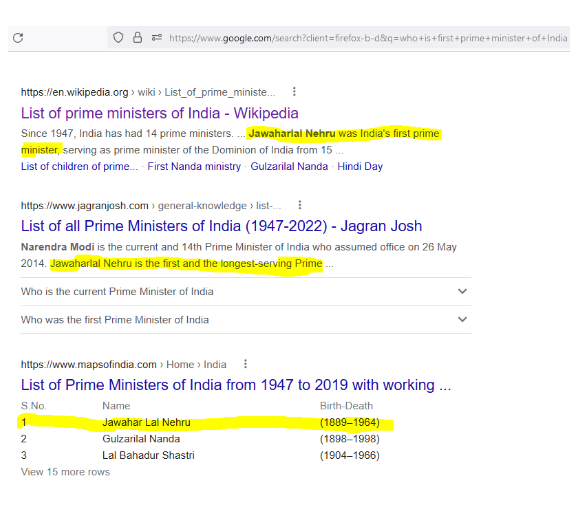Click the padlock site security icon
The image size is (584, 510).
point(137,38)
